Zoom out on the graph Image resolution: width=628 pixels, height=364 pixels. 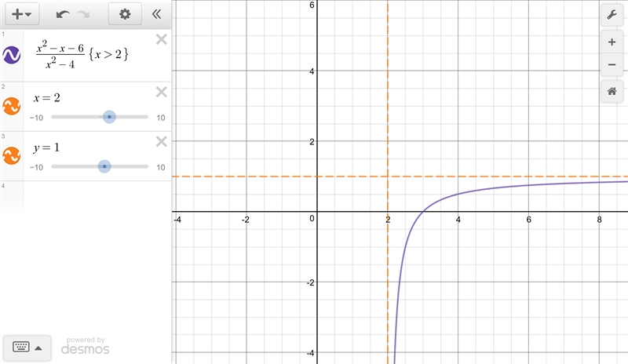tap(612, 64)
